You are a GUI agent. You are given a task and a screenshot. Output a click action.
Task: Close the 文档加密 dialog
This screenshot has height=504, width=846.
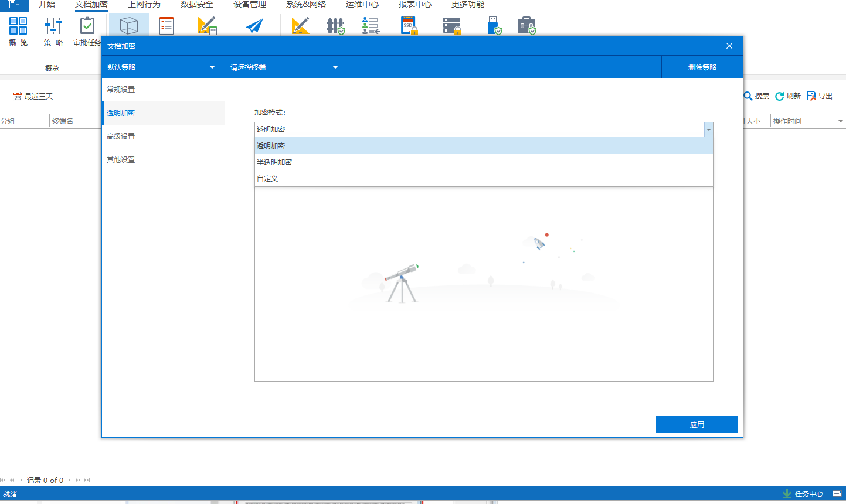pos(729,46)
